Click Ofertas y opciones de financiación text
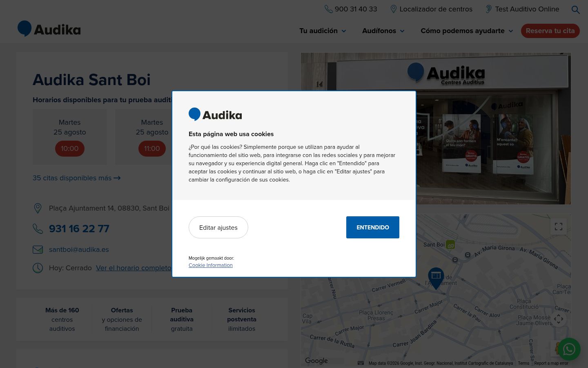588x368 pixels. point(122,319)
